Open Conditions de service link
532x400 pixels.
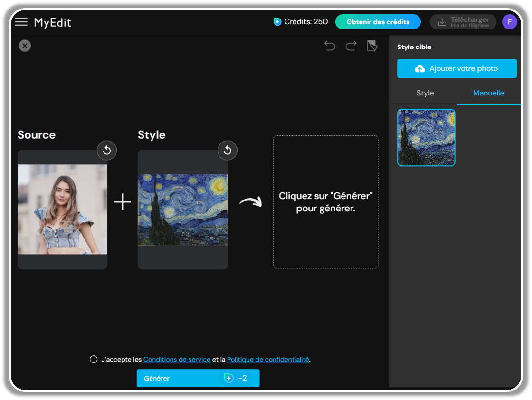click(x=177, y=359)
